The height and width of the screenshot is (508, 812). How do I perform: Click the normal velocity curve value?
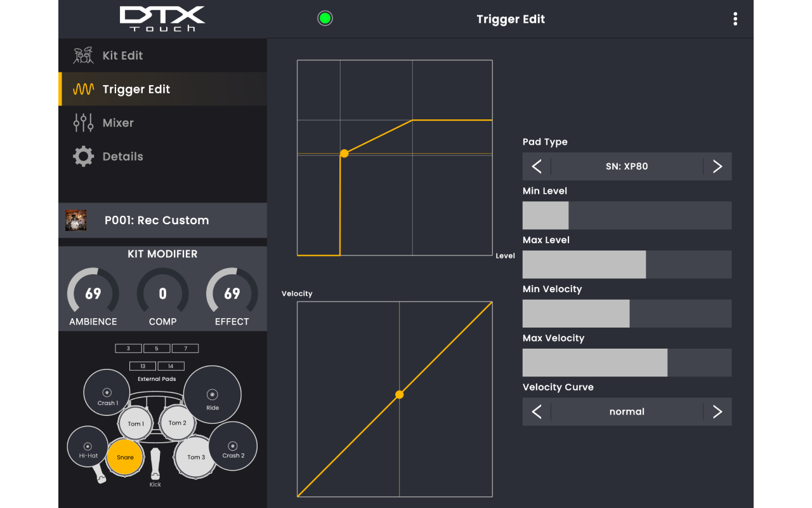[x=627, y=411]
